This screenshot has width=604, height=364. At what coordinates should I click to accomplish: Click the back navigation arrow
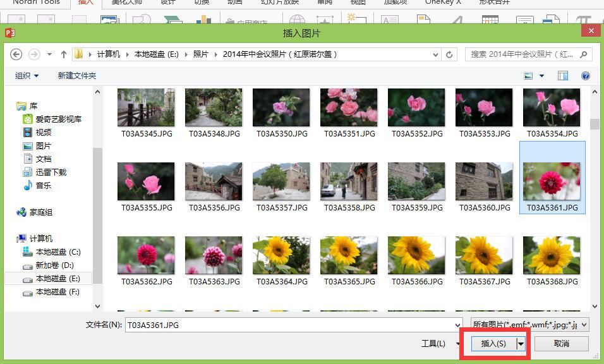pos(16,54)
